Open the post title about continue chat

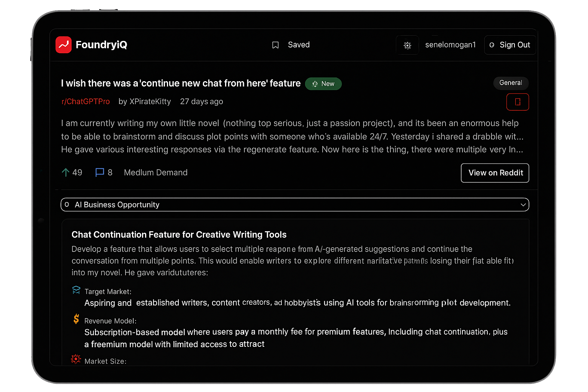coord(181,83)
